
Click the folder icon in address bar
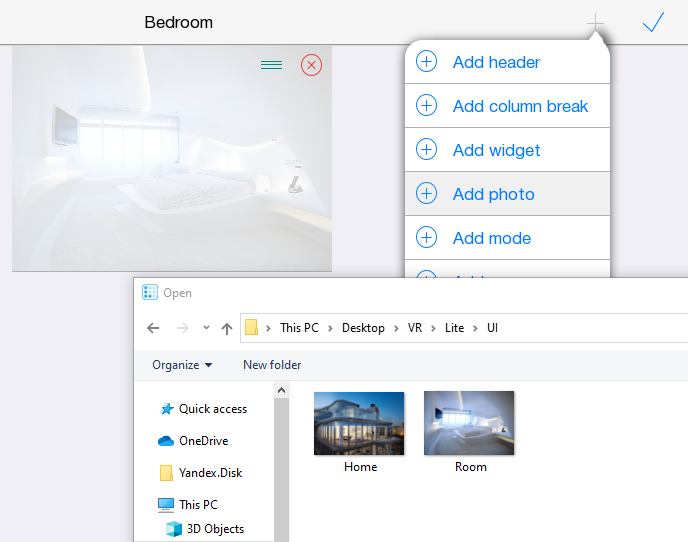(x=251, y=327)
